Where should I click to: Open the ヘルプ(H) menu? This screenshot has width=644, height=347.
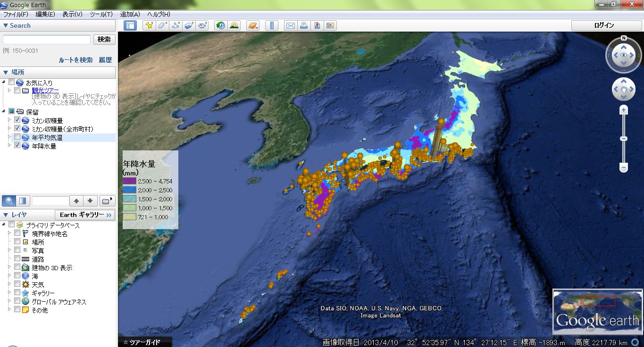(x=159, y=14)
